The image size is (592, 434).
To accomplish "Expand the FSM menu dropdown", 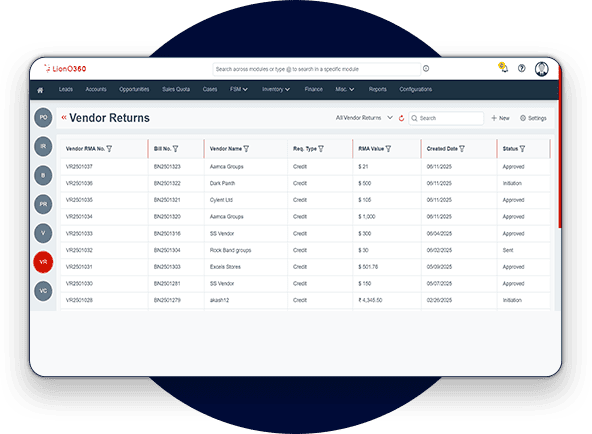I will 239,89.
